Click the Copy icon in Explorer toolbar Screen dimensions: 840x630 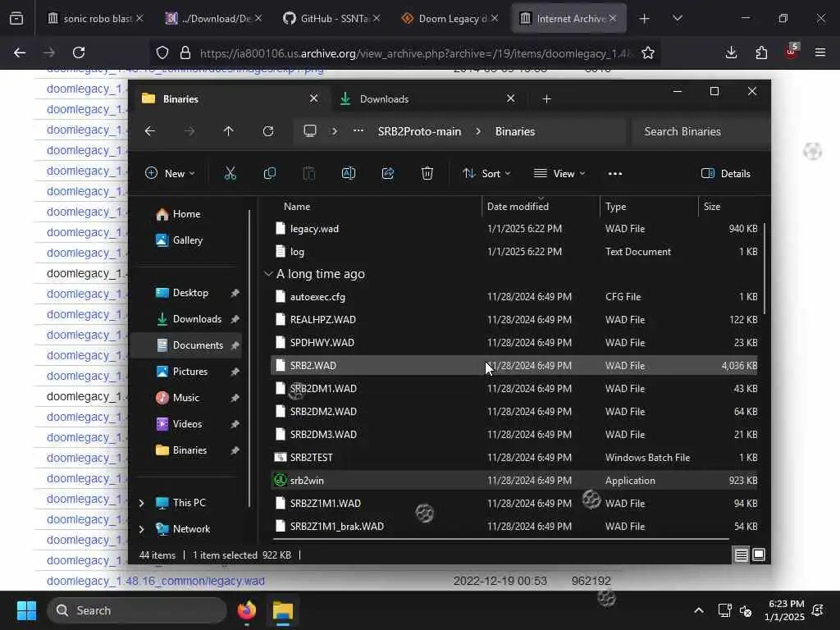point(269,174)
